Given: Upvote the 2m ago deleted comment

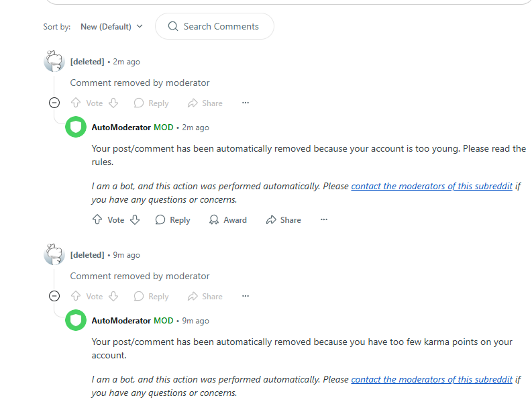Looking at the screenshot, I should tap(76, 103).
